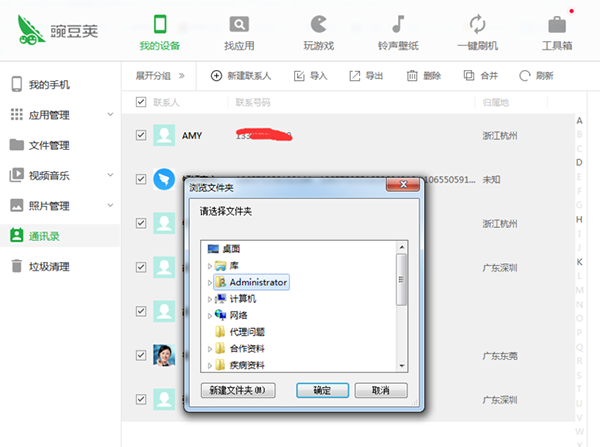600x447 pixels.
Task: Click the blue bird contact avatar
Action: point(164,179)
